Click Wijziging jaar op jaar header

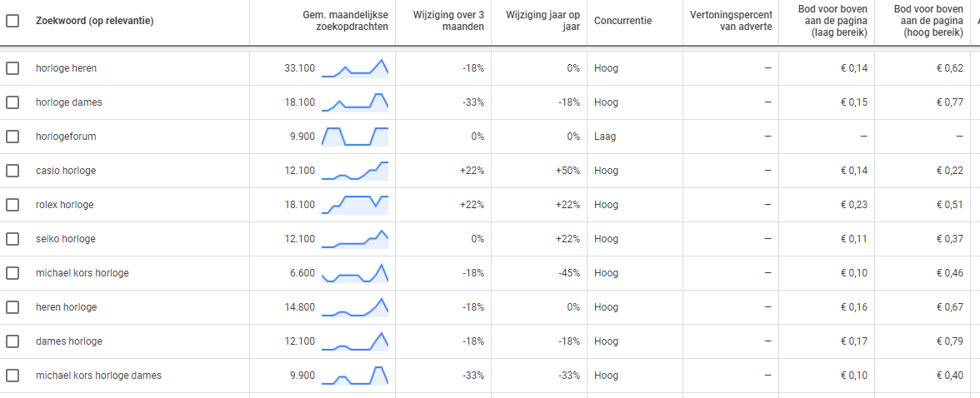pos(543,21)
